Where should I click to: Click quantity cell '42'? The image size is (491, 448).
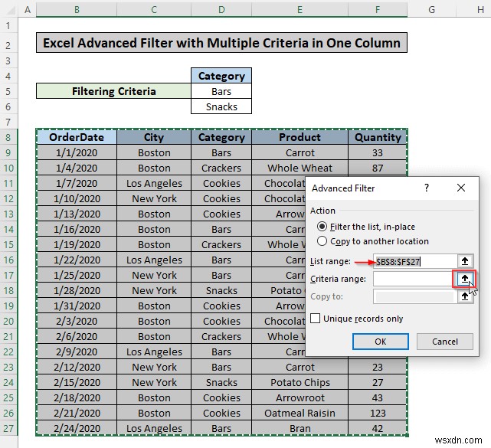tap(378, 428)
